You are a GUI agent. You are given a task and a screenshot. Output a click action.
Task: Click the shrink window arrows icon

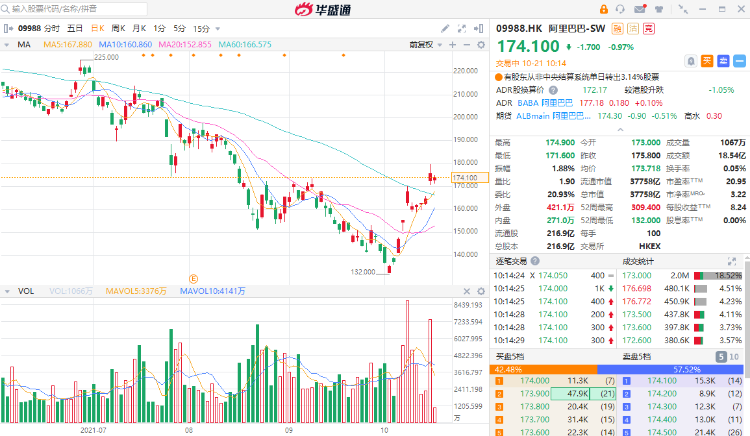tap(683, 9)
